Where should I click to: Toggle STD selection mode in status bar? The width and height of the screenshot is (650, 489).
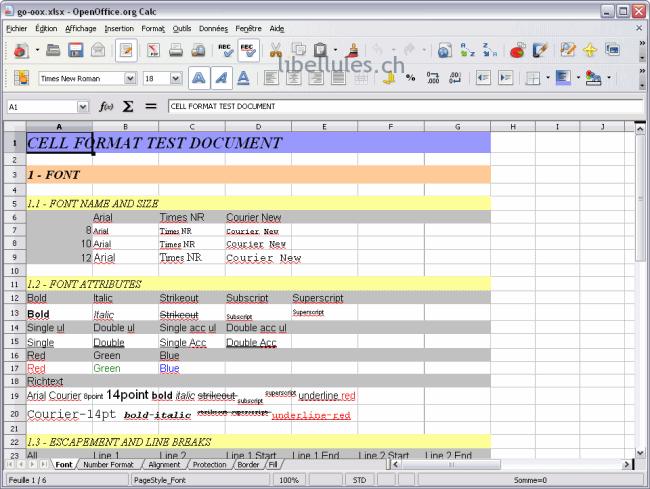pyautogui.click(x=359, y=480)
